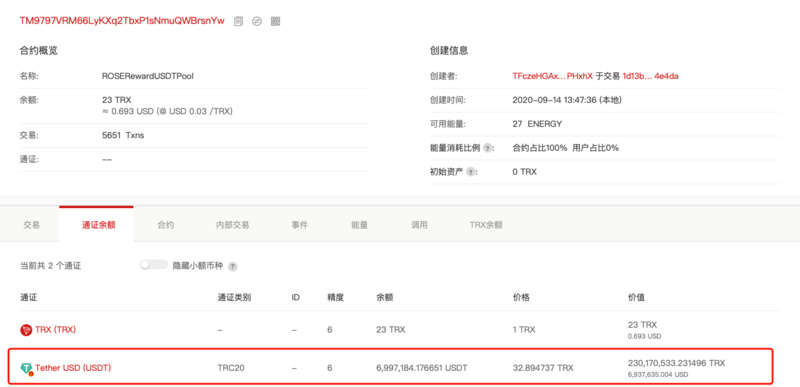Click the 5651 Txns value

point(123,136)
